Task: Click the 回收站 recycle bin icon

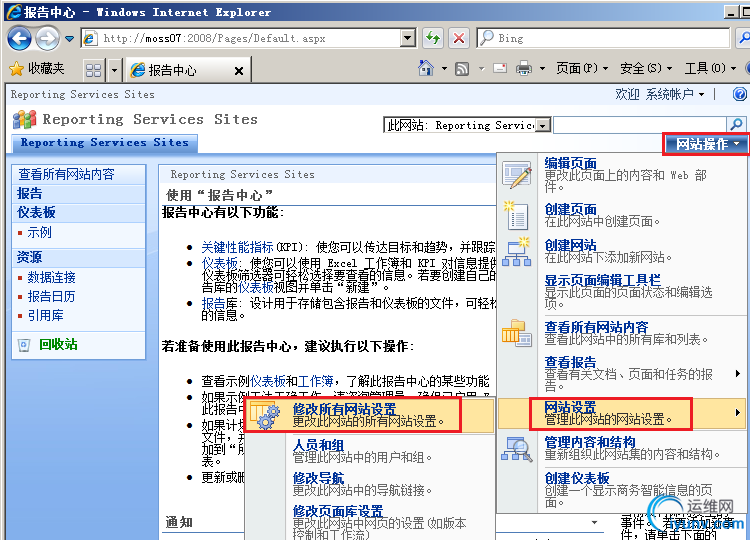Action: (x=24, y=345)
